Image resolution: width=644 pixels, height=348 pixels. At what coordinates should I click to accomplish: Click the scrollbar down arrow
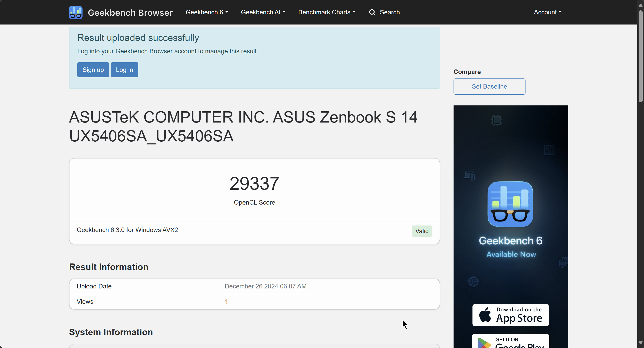click(640, 343)
